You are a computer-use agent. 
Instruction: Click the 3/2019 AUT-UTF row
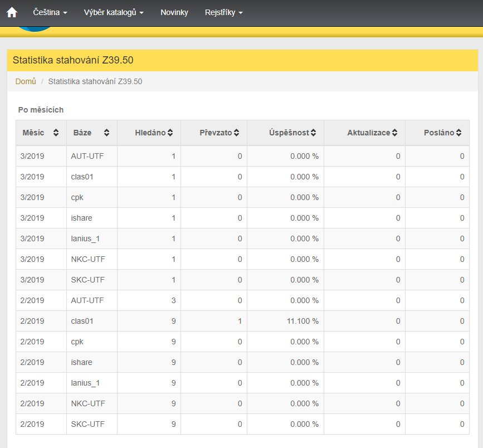click(87, 156)
